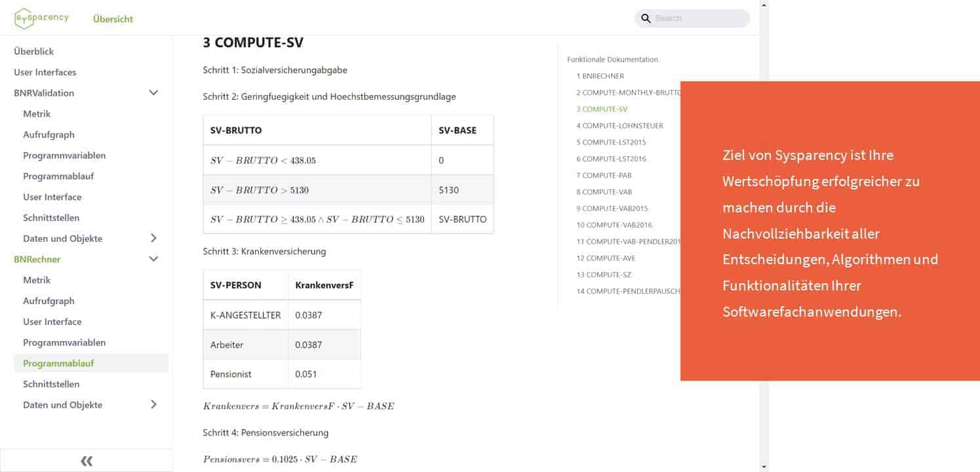980x472 pixels.
Task: Click Schritt 3: Krankenversicherung text
Action: point(264,251)
